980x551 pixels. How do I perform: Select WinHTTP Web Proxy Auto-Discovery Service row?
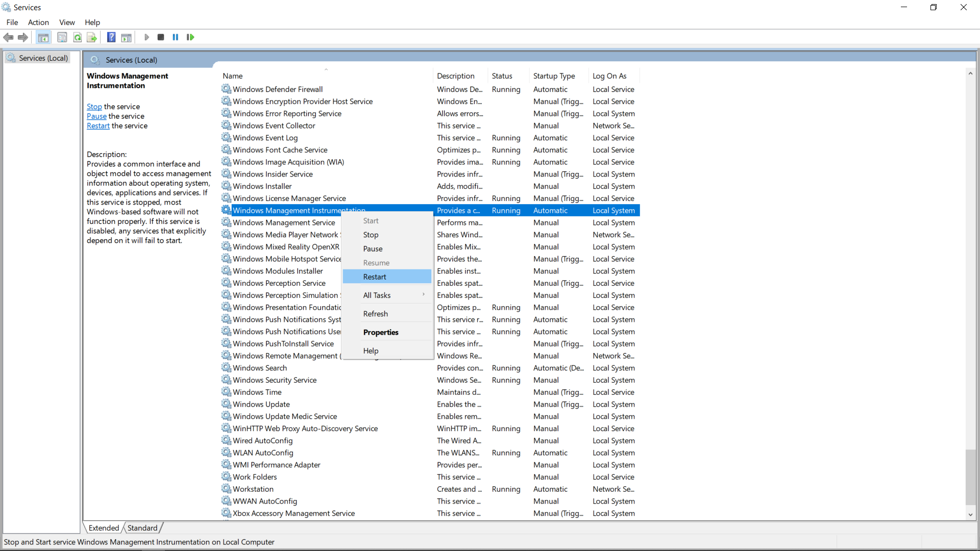tap(430, 428)
